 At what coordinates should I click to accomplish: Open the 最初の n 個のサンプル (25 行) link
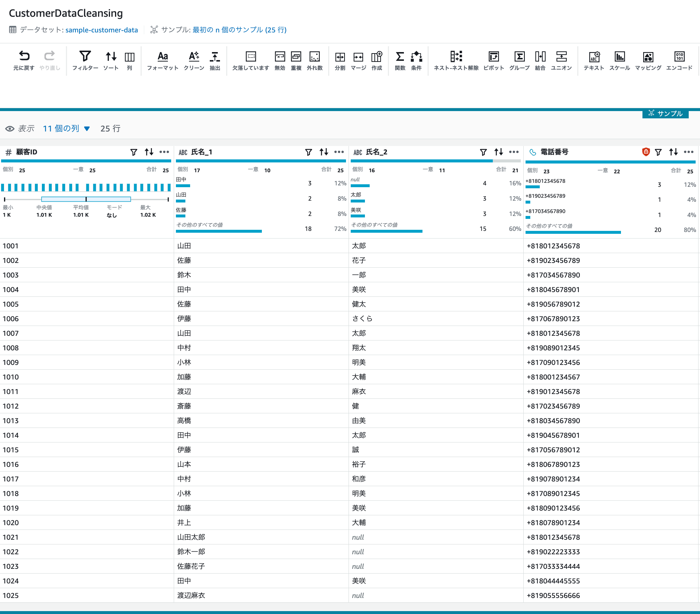(240, 30)
